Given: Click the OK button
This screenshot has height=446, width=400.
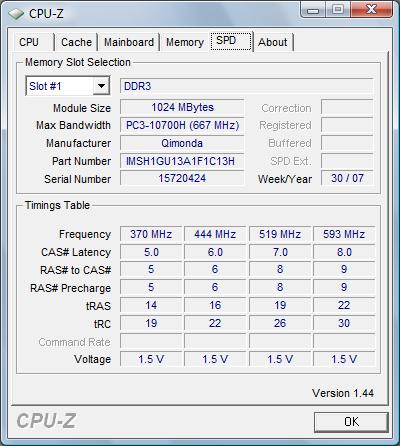Looking at the screenshot, I should coord(351,422).
